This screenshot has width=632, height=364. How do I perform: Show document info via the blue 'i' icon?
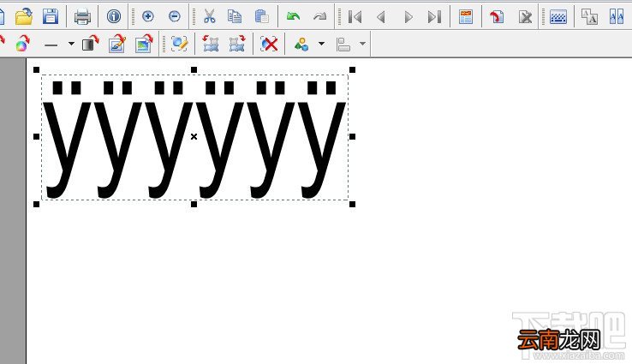tap(114, 16)
